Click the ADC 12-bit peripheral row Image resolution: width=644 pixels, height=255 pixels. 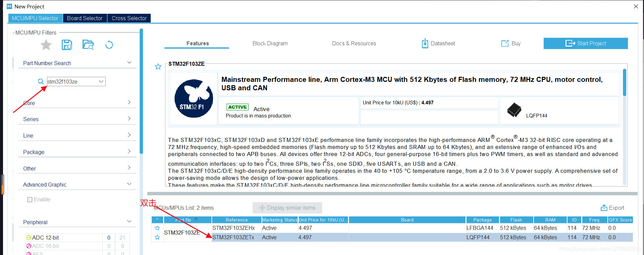[77, 238]
